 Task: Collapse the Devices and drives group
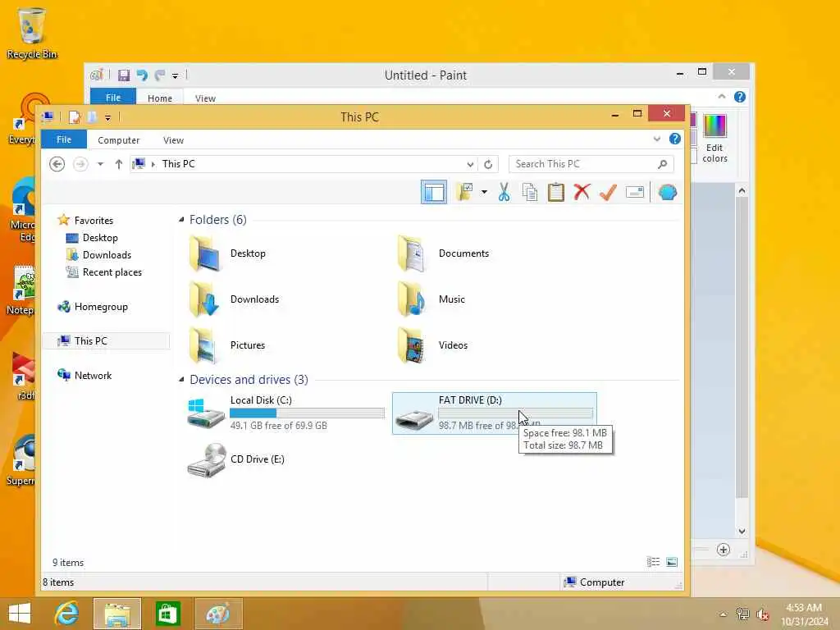(181, 379)
